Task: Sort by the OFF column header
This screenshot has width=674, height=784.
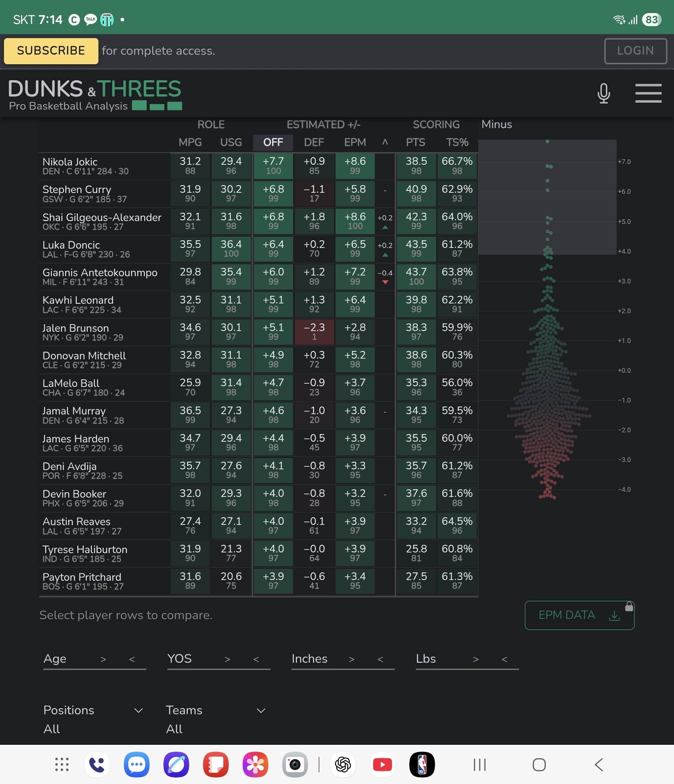Action: (273, 142)
